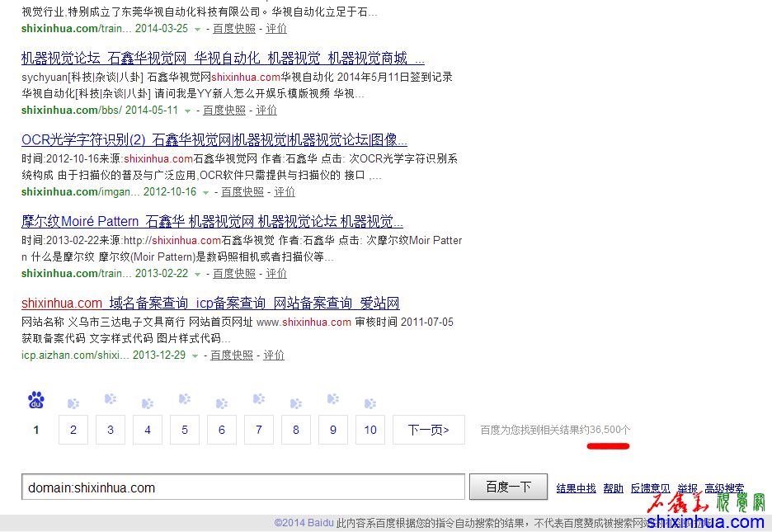Open the dropdown arrow next to 2013-12-29
Viewport: 772px width, 532px height.
(195, 355)
